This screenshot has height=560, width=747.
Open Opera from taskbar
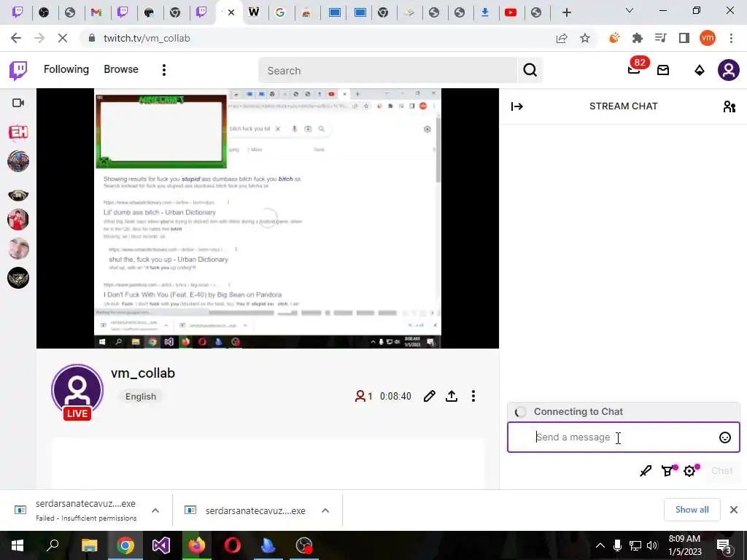[233, 545]
